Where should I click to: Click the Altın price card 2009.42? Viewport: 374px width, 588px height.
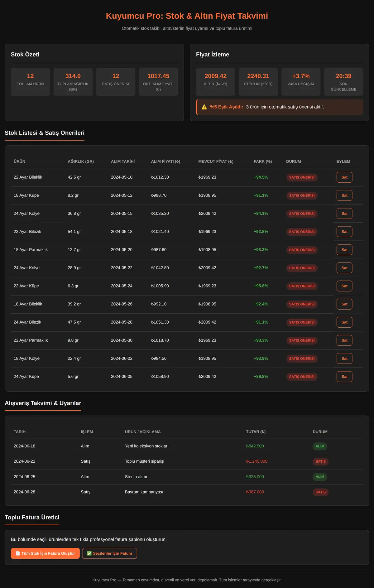pyautogui.click(x=216, y=82)
